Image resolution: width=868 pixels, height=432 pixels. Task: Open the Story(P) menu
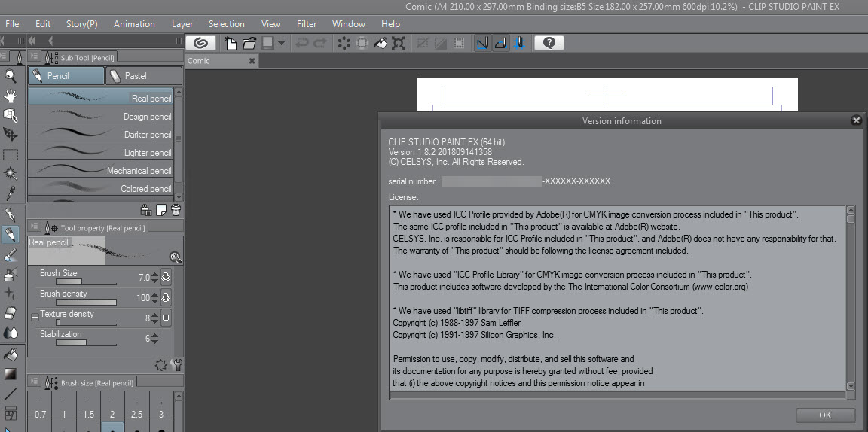pos(82,24)
